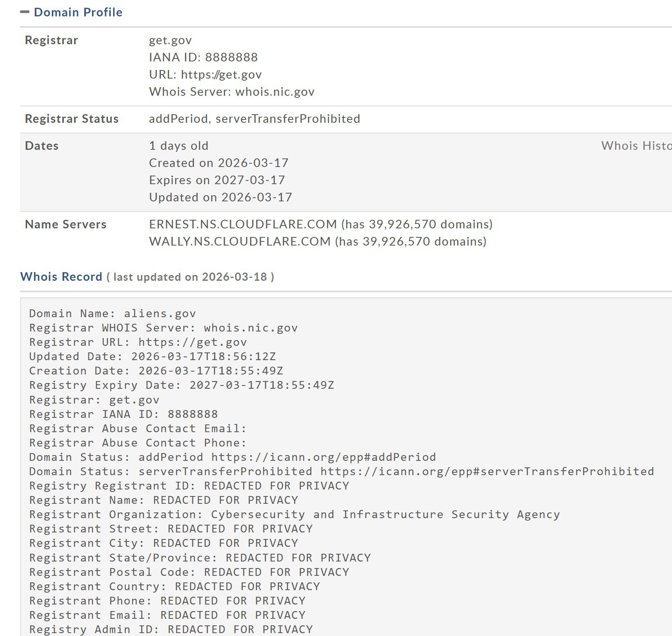
Task: Click the Created on 2026-03-17 date
Action: click(x=219, y=163)
